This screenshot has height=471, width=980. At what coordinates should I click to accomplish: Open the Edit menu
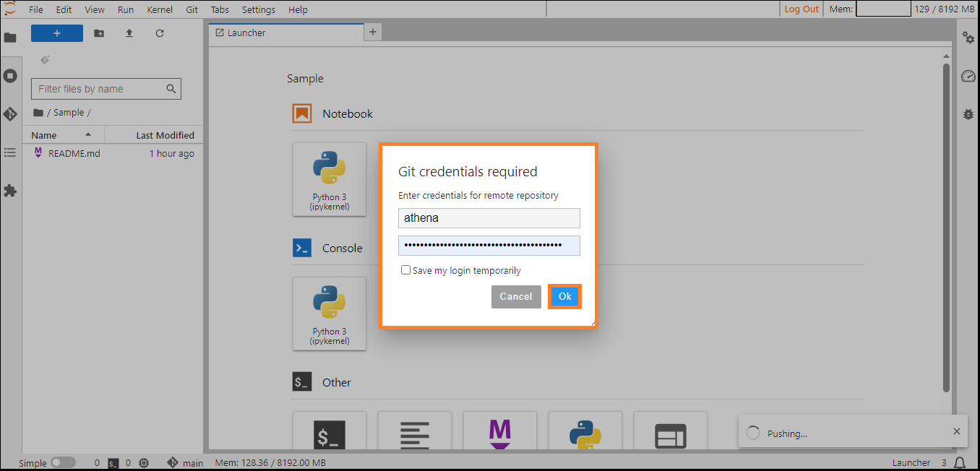coord(64,9)
